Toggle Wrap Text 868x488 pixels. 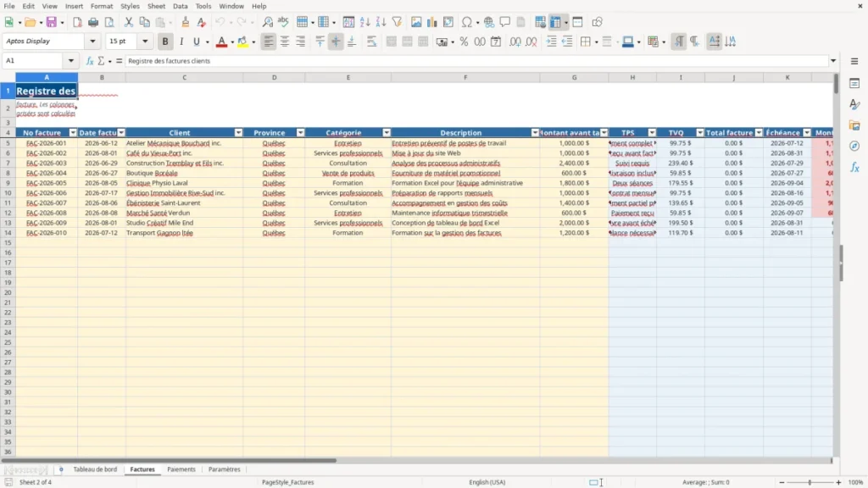(371, 42)
